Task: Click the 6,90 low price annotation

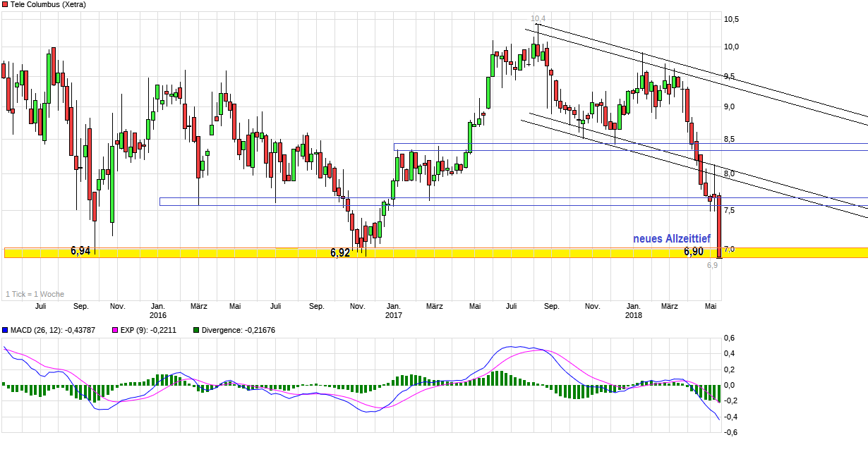Action: pos(693,252)
